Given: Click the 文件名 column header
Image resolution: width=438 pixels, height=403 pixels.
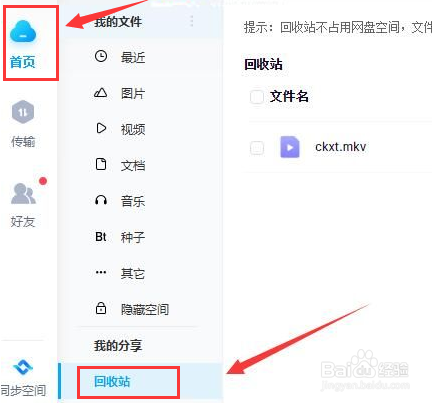Looking at the screenshot, I should pyautogui.click(x=289, y=96).
